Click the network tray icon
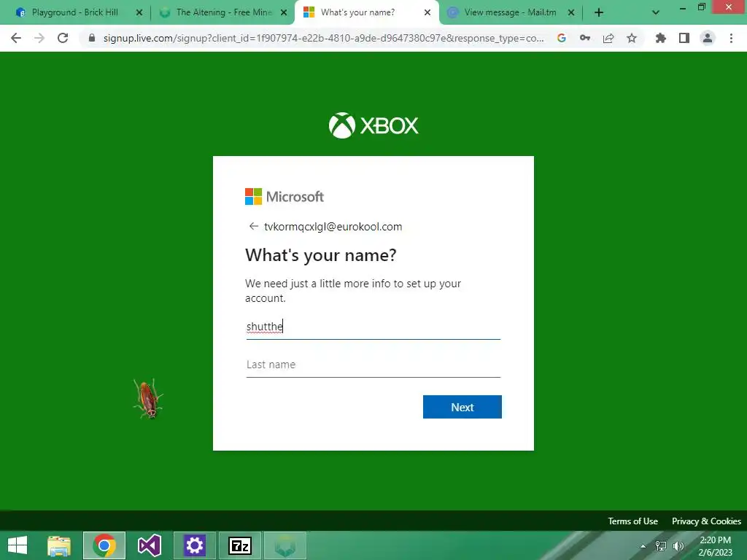Viewport: 747px width, 560px height. click(660, 545)
